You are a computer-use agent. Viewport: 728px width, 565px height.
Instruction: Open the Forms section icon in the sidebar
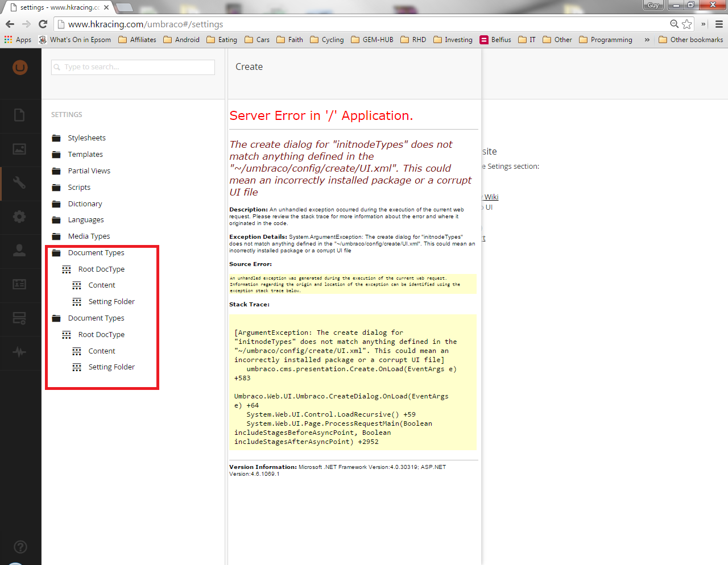pos(19,318)
